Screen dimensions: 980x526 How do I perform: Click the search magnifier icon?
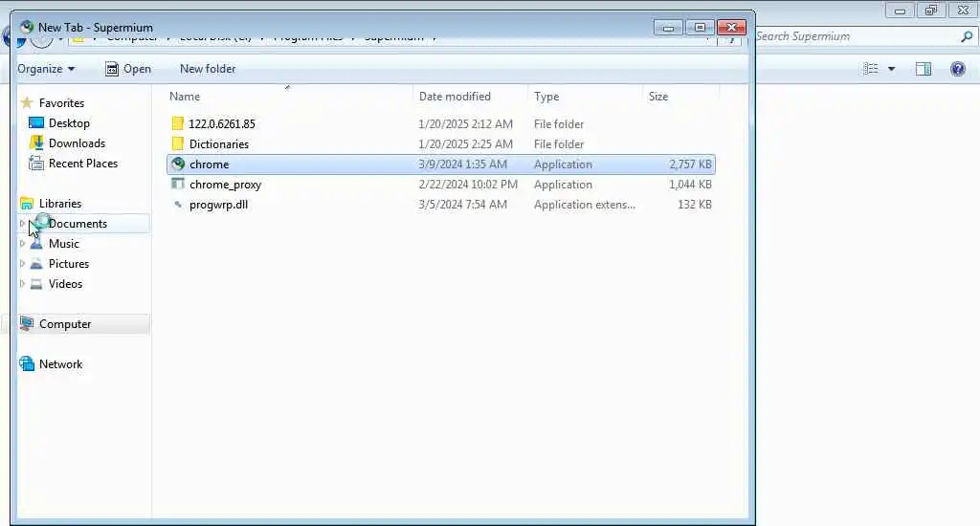click(967, 36)
